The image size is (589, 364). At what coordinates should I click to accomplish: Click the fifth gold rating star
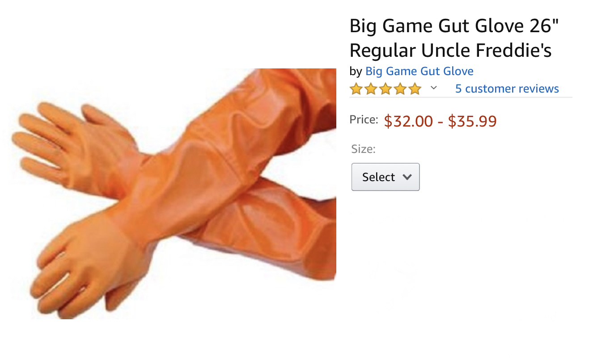tap(415, 89)
